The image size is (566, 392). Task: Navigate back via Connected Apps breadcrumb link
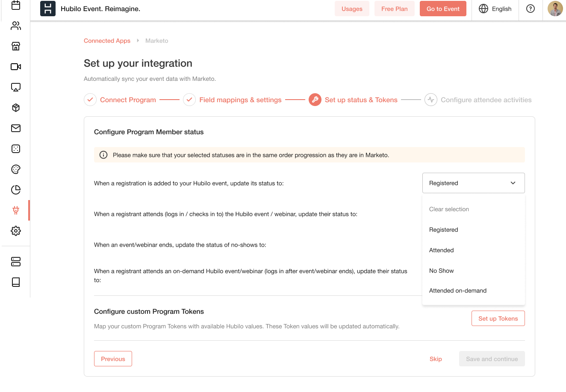click(x=107, y=41)
